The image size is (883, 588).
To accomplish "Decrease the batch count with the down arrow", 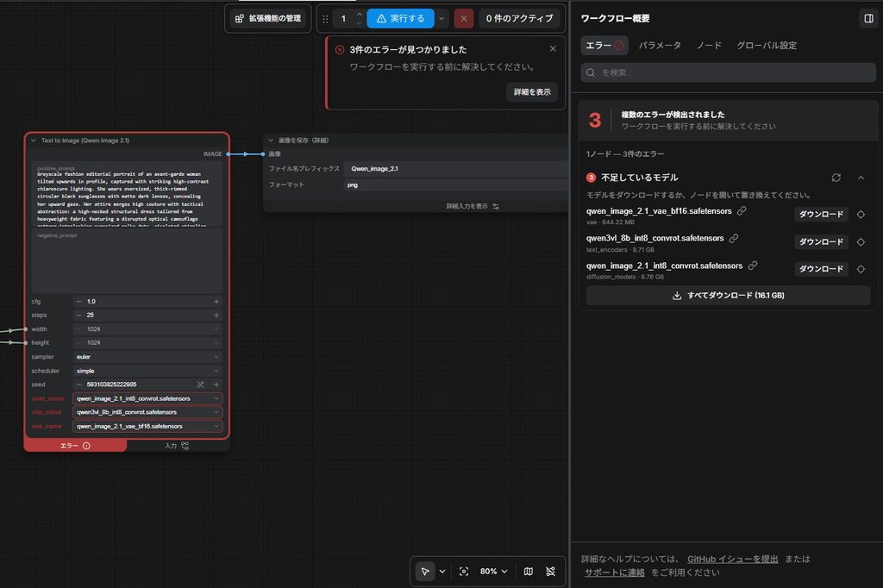I will (360, 23).
